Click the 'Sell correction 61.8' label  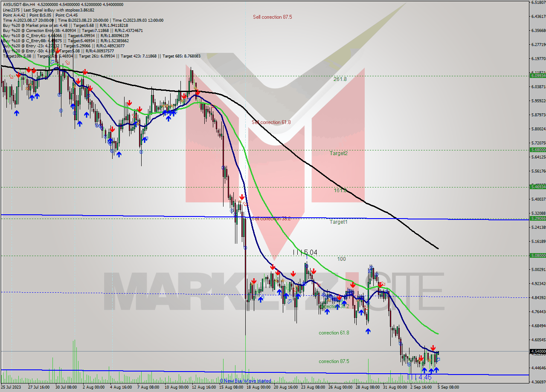tap(271, 122)
